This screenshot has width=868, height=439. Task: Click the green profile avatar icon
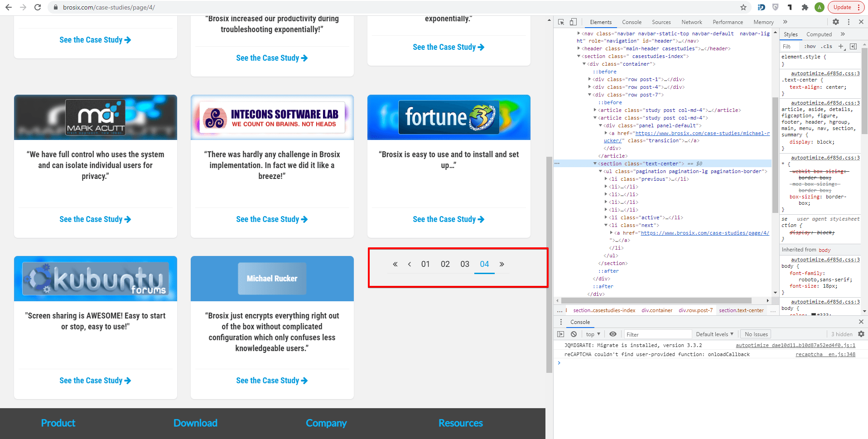click(819, 7)
